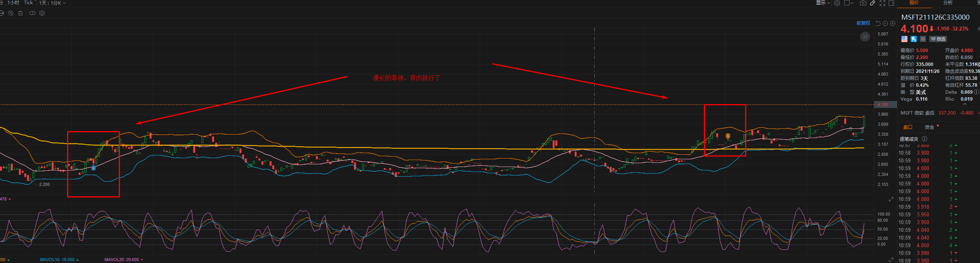Reset chart view with the undo arrow

click(878, 23)
